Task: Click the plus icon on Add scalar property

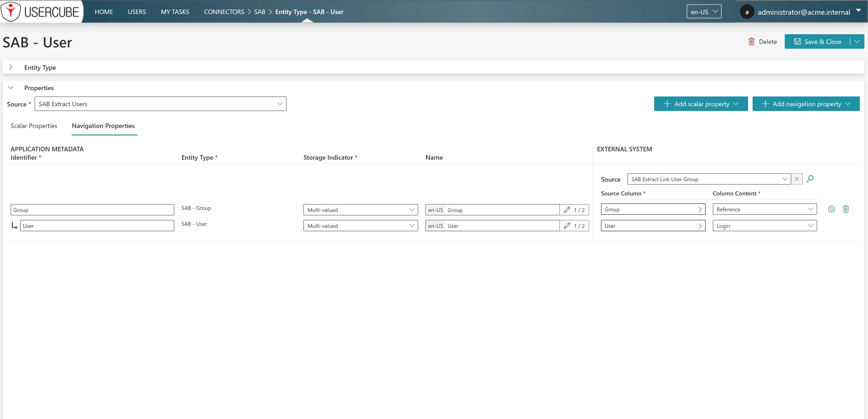Action: [667, 104]
